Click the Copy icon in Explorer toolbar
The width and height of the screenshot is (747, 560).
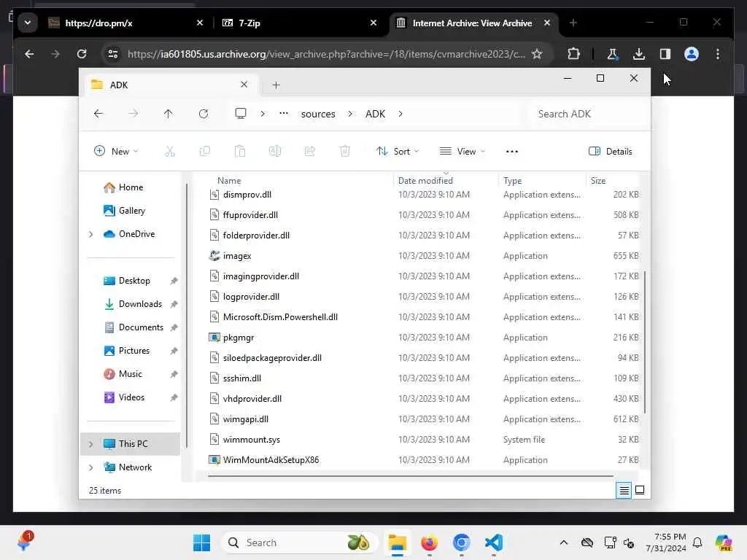(x=205, y=152)
